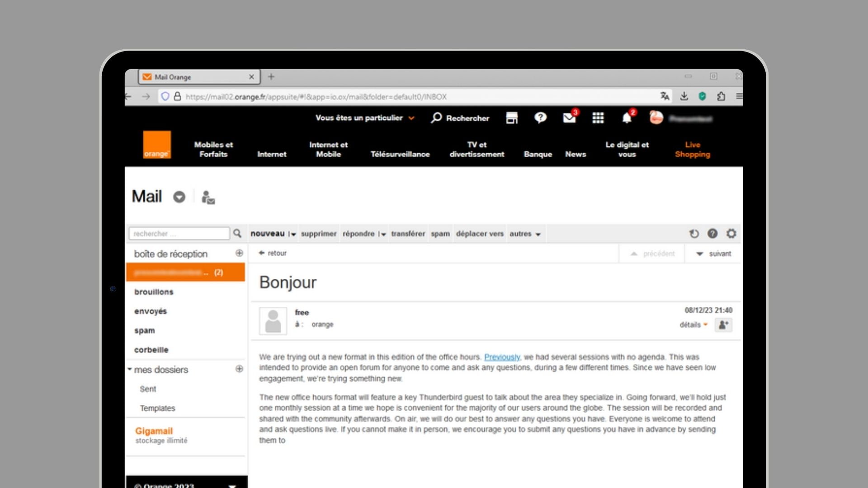Click the search magnifier next to rechercher field
868x488 pixels.
pyautogui.click(x=237, y=234)
